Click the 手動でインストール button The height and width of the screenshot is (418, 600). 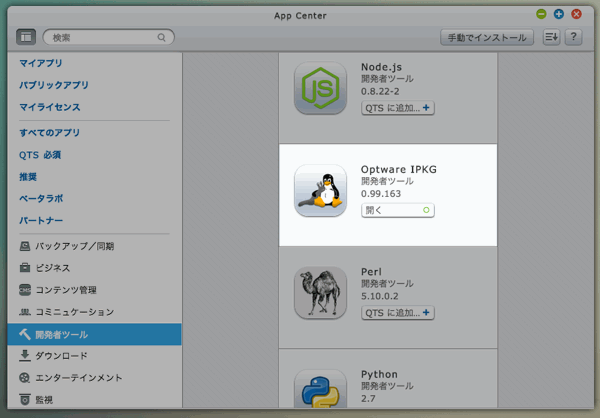[487, 38]
